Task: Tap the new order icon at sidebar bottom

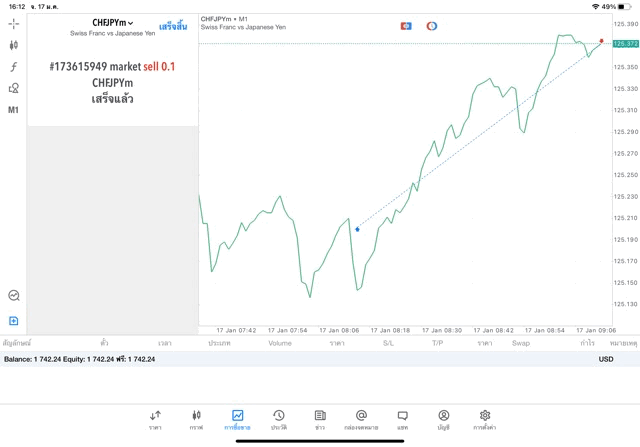Action: pyautogui.click(x=14, y=321)
